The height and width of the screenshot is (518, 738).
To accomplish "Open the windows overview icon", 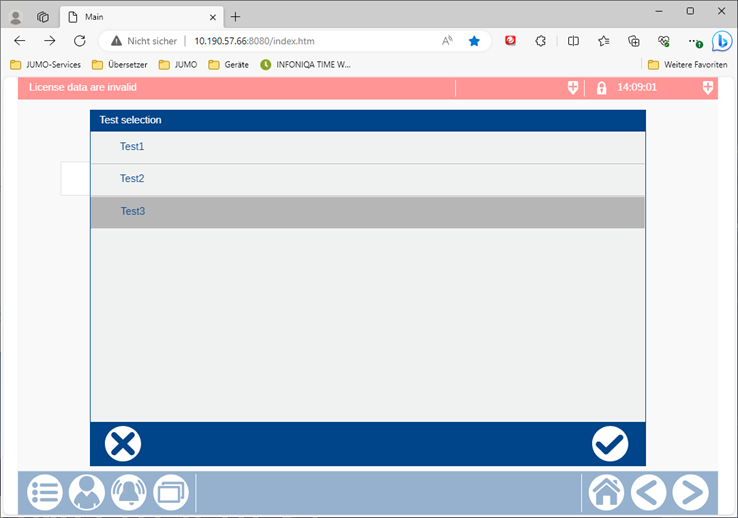I will click(x=171, y=492).
